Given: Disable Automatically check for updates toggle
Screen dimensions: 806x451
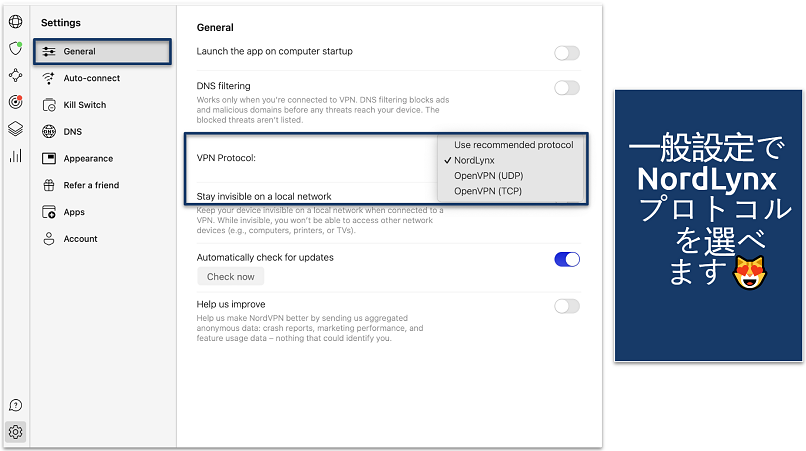Looking at the screenshot, I should [x=566, y=259].
